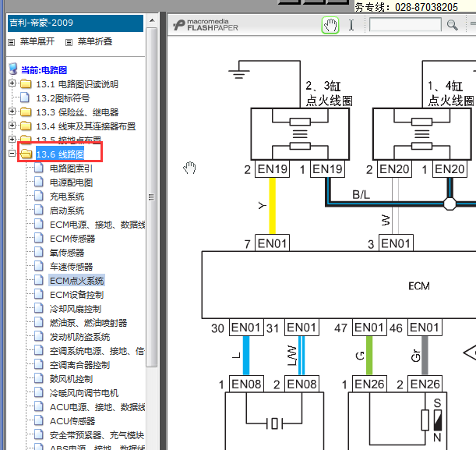Select 13.3 保险丝、继电器 folder

point(77,112)
